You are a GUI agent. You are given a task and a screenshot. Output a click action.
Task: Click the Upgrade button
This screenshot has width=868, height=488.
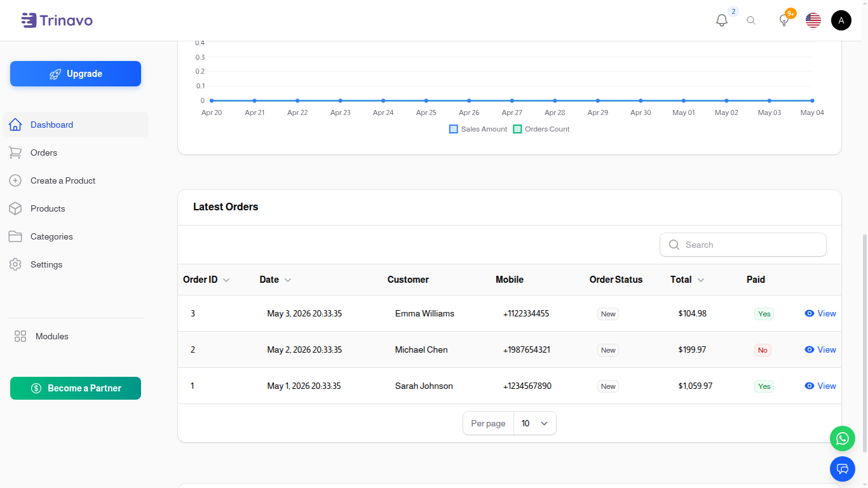[76, 74]
